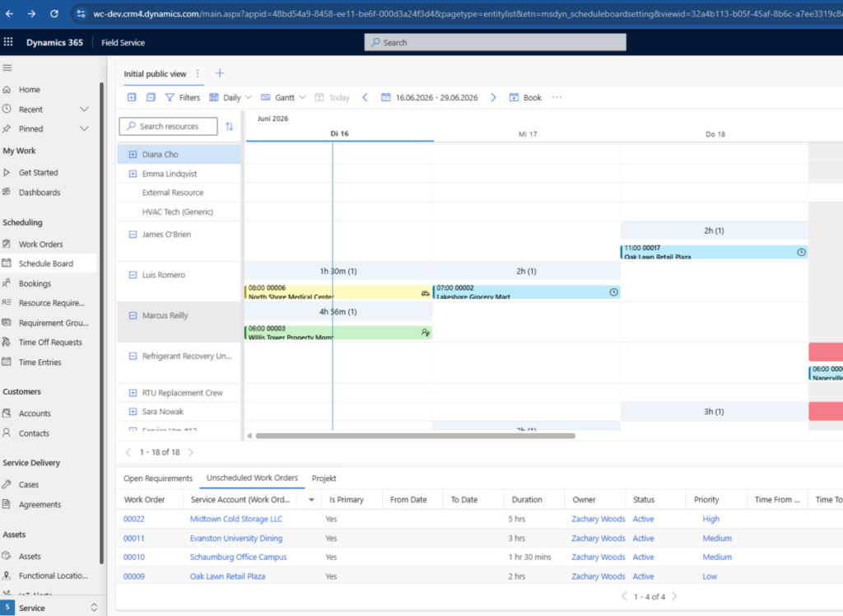Switch to Projekt tab
This screenshot has width=843, height=616.
[x=324, y=478]
